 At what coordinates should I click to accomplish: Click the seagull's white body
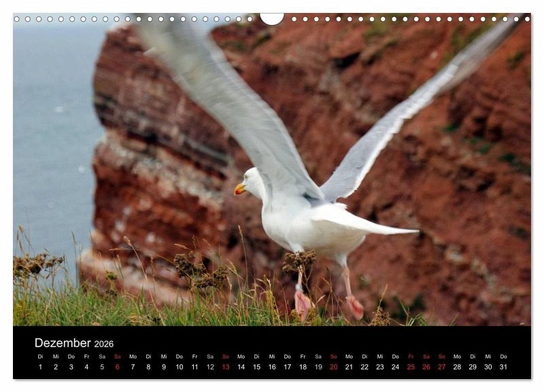coord(306,224)
